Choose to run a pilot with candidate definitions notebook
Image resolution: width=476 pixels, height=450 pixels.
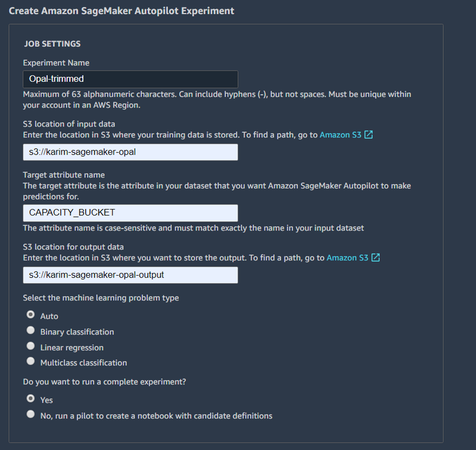(x=30, y=414)
